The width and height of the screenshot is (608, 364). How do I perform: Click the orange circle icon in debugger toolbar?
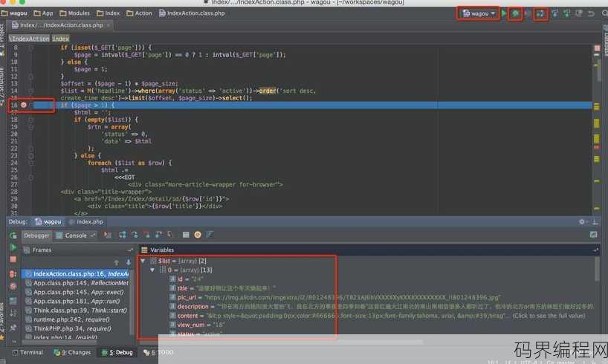[198, 235]
